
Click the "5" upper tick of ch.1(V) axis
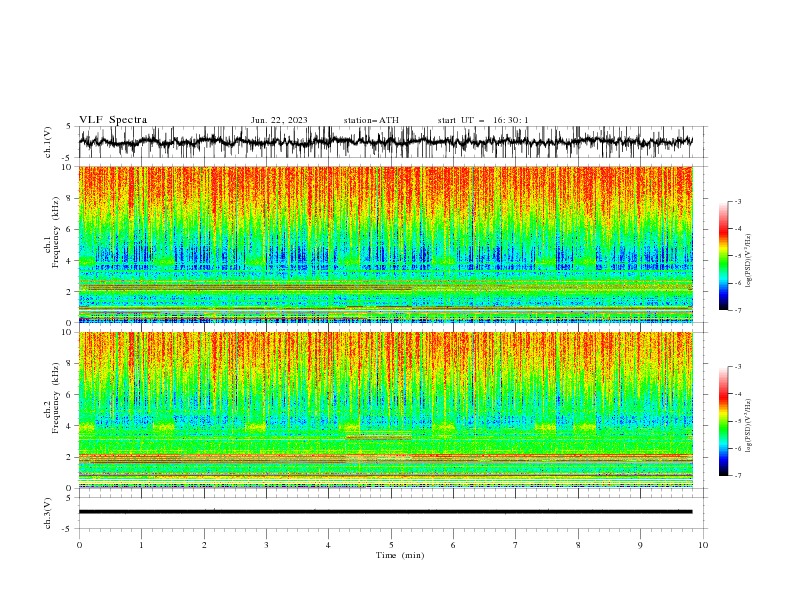[x=69, y=126]
